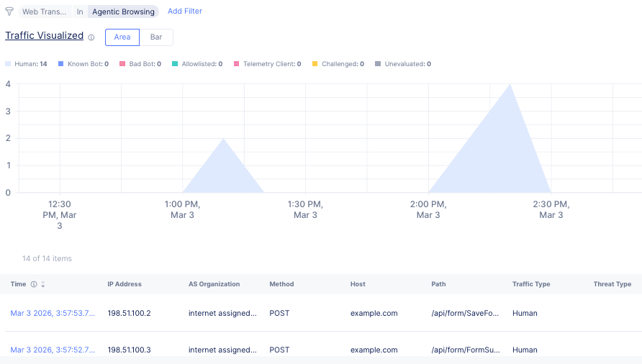642x364 pixels.
Task: Click the sort arrows in Time column header
Action: point(43,284)
